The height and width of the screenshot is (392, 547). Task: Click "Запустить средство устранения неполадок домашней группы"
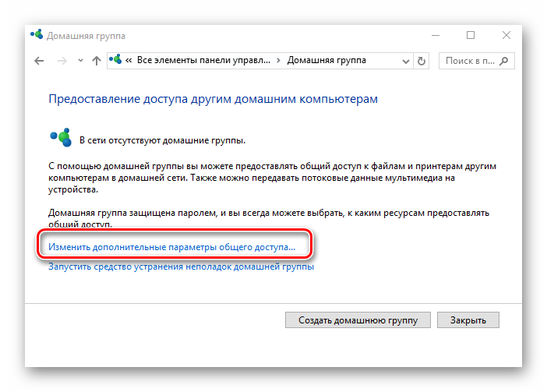point(181,267)
